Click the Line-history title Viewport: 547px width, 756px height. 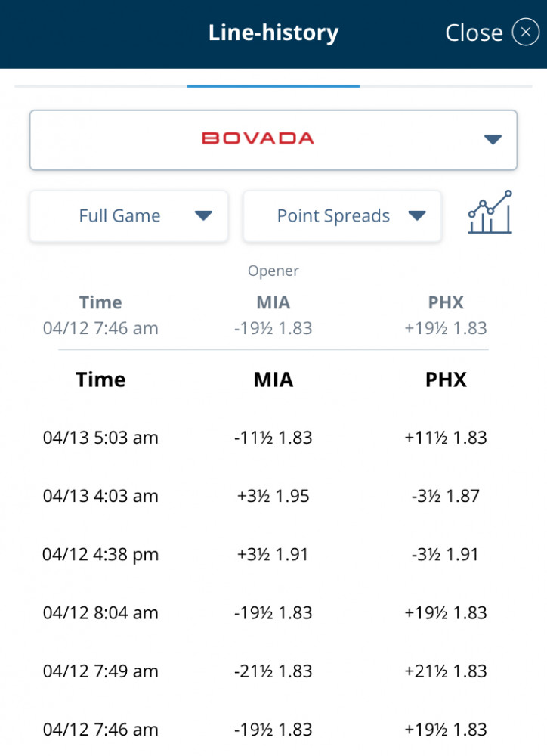point(273,33)
